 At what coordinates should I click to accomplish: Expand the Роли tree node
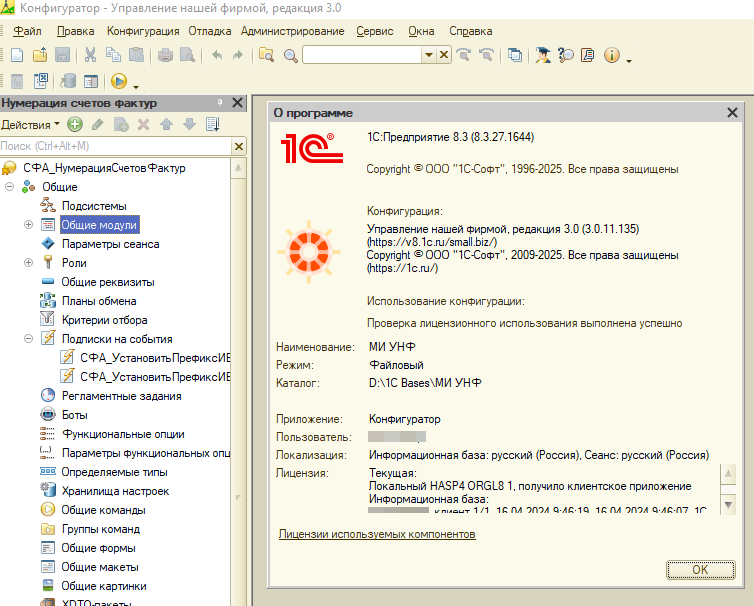[28, 263]
